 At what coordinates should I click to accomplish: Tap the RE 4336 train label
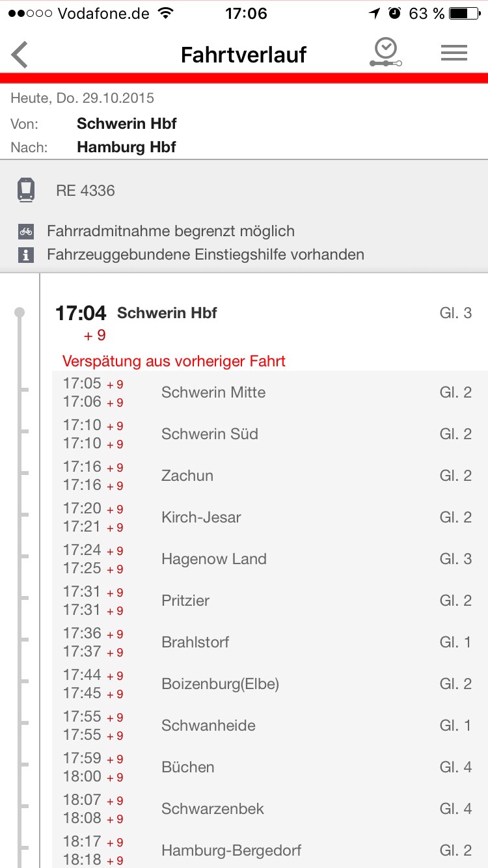[85, 191]
